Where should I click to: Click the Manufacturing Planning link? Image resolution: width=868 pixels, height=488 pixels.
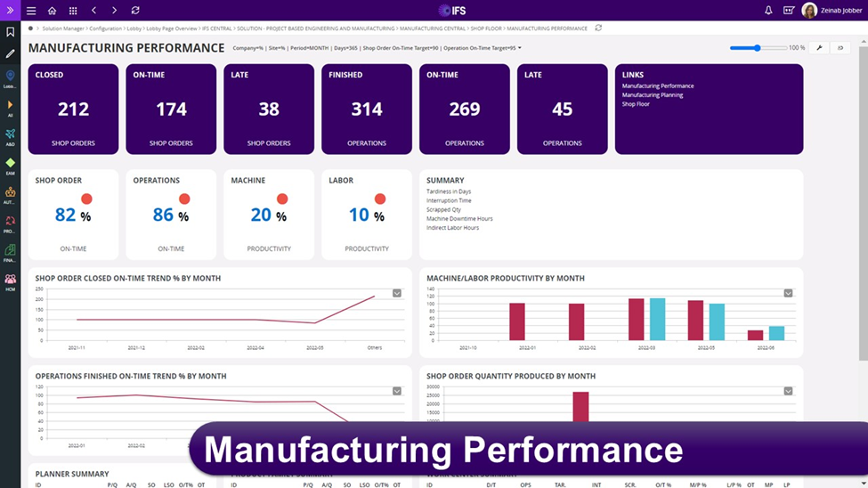click(653, 95)
